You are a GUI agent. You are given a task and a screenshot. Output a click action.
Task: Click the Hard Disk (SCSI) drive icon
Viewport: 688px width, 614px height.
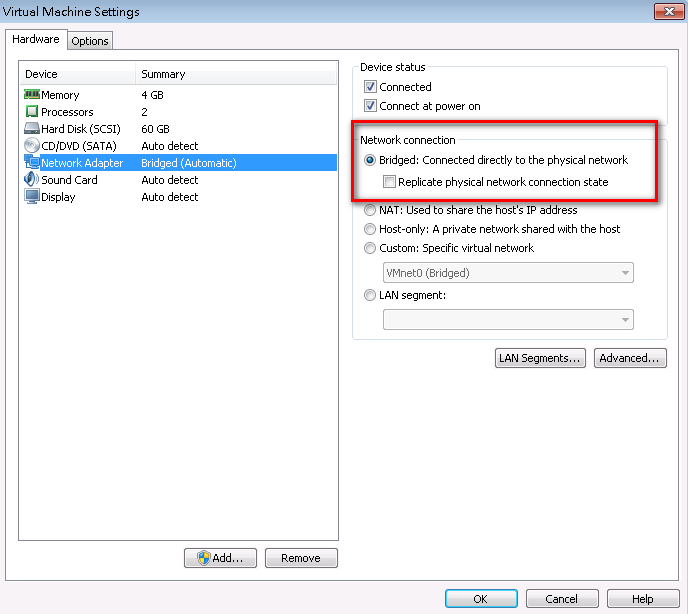click(x=32, y=129)
